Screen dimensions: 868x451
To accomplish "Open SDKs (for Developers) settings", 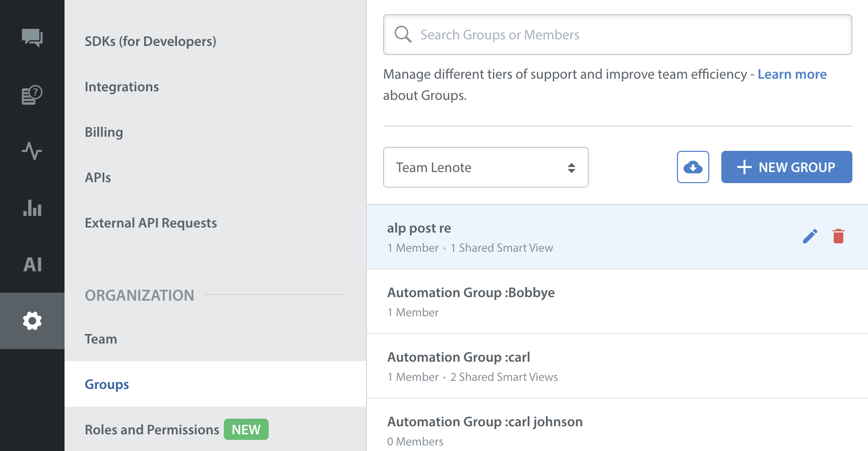I will (150, 41).
